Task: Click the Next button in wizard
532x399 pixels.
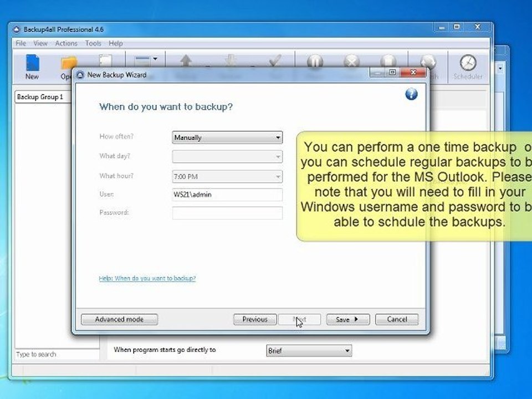Action: [x=300, y=319]
